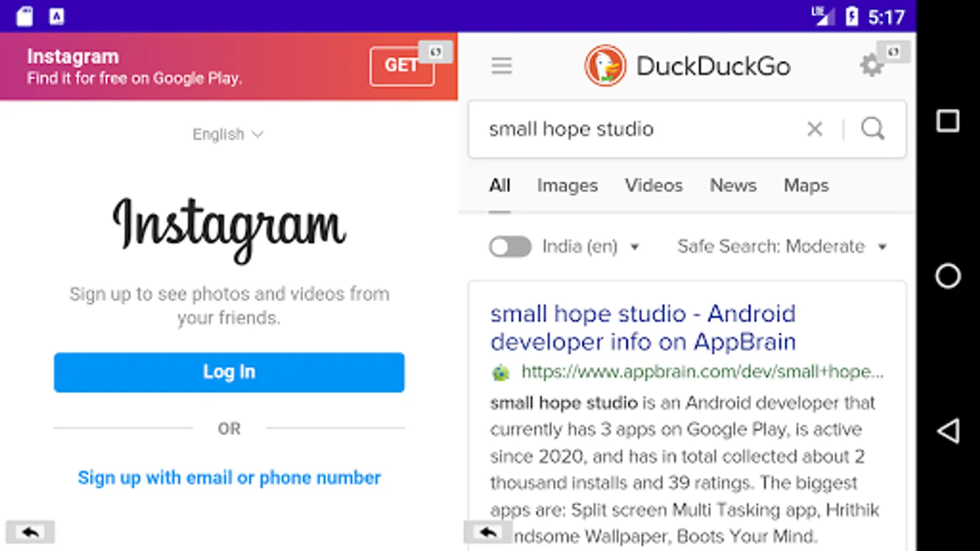The width and height of the screenshot is (980, 551).
Task: Toggle the India region switch
Action: tap(510, 247)
